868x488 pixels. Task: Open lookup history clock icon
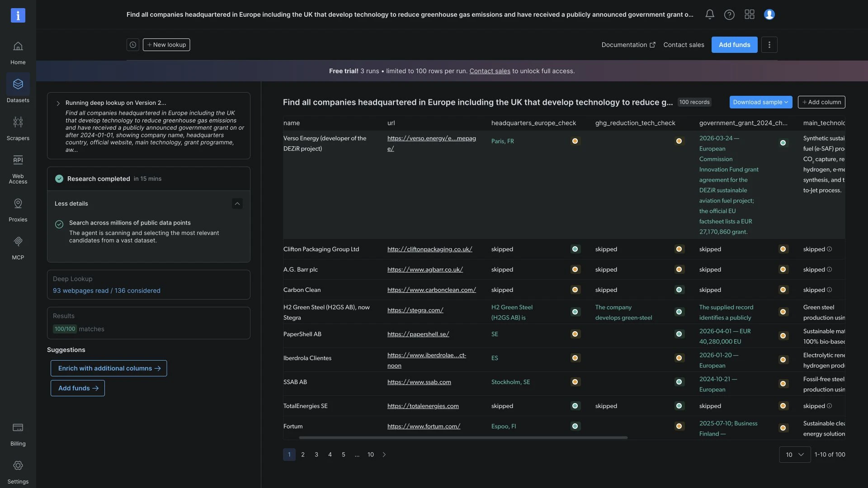pos(133,45)
